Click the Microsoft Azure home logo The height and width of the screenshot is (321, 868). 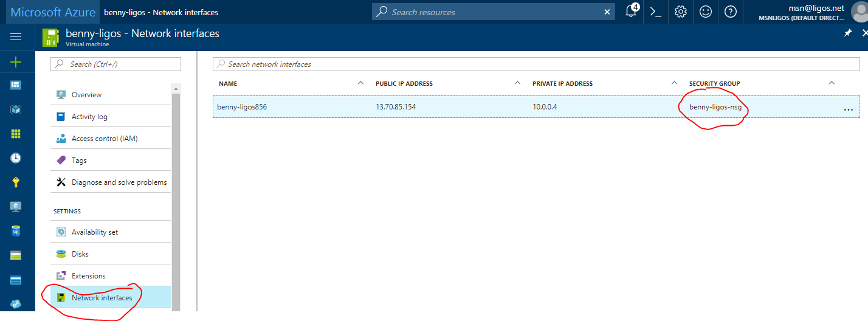(53, 12)
